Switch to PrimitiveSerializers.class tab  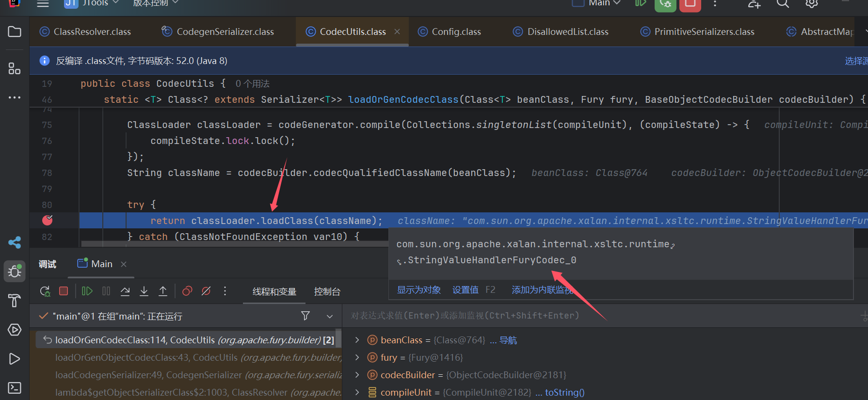(x=697, y=32)
